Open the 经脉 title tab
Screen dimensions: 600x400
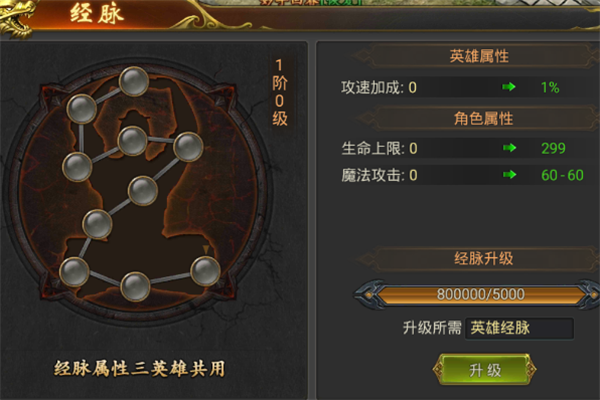pyautogui.click(x=97, y=14)
